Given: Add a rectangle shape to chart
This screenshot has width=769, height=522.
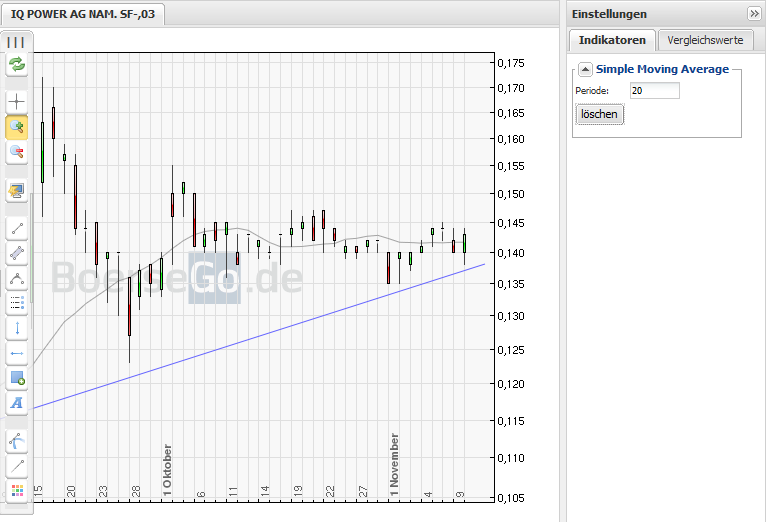Looking at the screenshot, I should (17, 378).
